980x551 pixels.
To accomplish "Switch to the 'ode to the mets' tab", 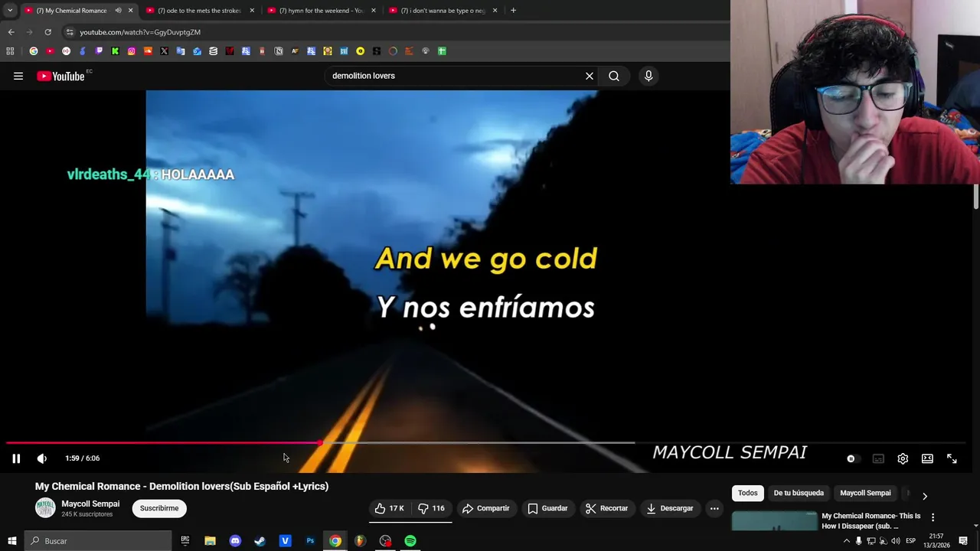I will click(199, 11).
